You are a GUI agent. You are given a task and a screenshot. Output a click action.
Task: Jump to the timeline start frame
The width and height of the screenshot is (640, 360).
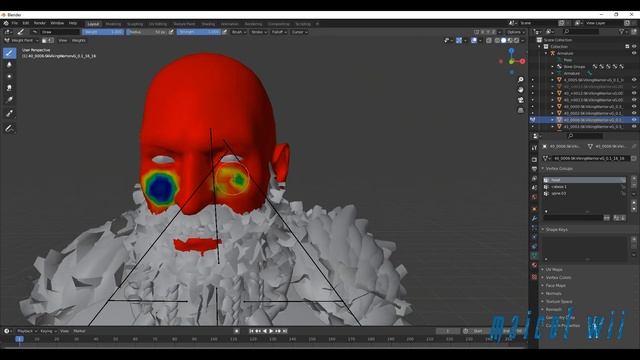point(251,331)
